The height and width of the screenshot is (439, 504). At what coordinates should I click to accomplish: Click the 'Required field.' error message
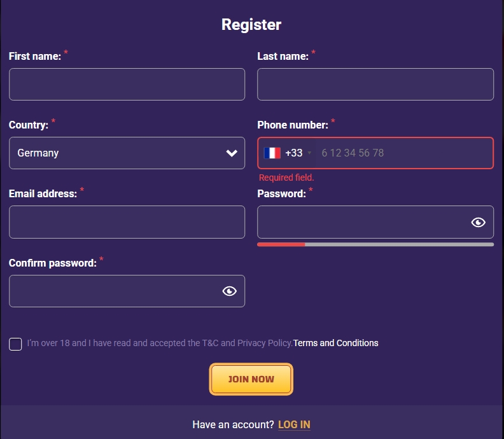point(286,178)
